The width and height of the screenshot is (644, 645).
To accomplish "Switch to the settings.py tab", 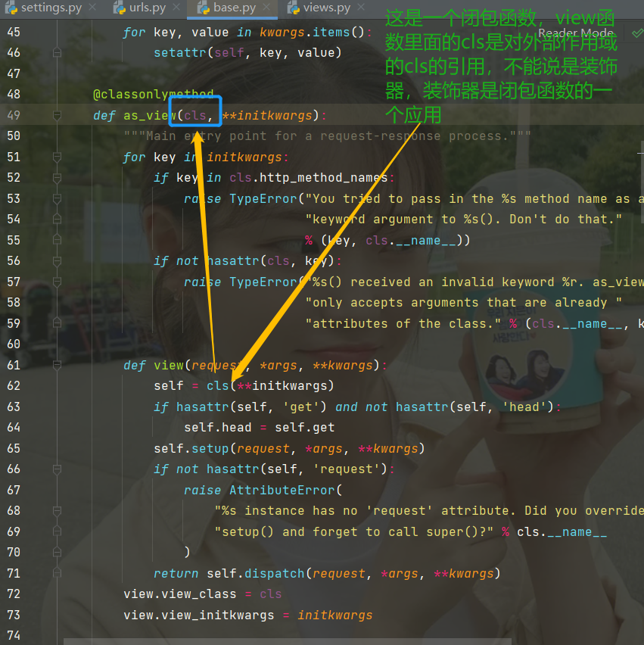I will pyautogui.click(x=51, y=8).
